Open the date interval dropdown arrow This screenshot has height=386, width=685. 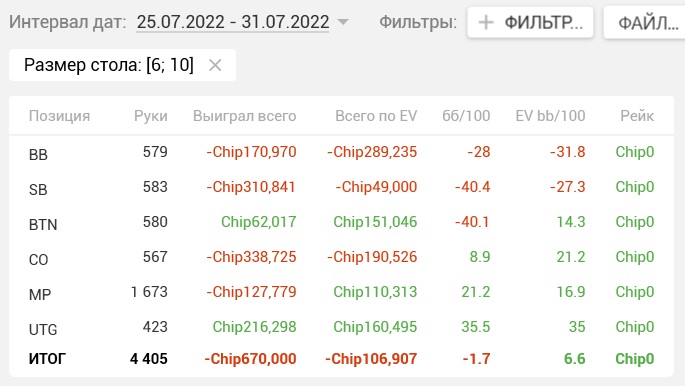coord(343,22)
